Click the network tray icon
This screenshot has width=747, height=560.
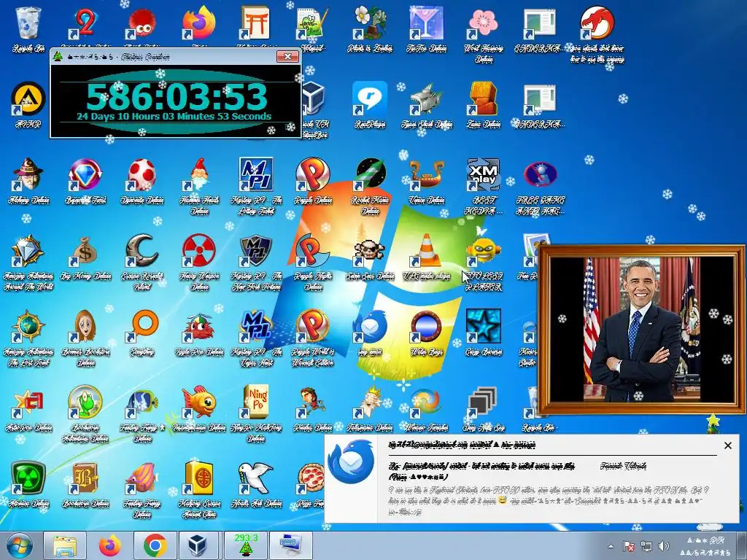(x=646, y=547)
